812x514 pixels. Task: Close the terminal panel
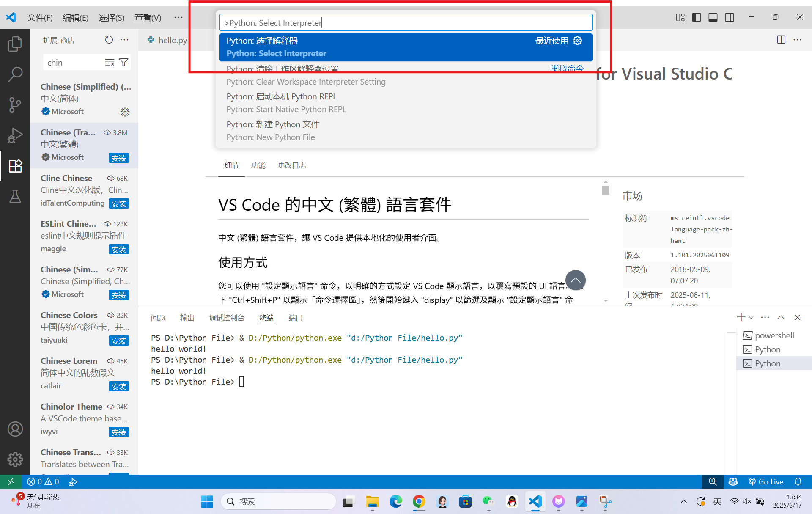[798, 317]
